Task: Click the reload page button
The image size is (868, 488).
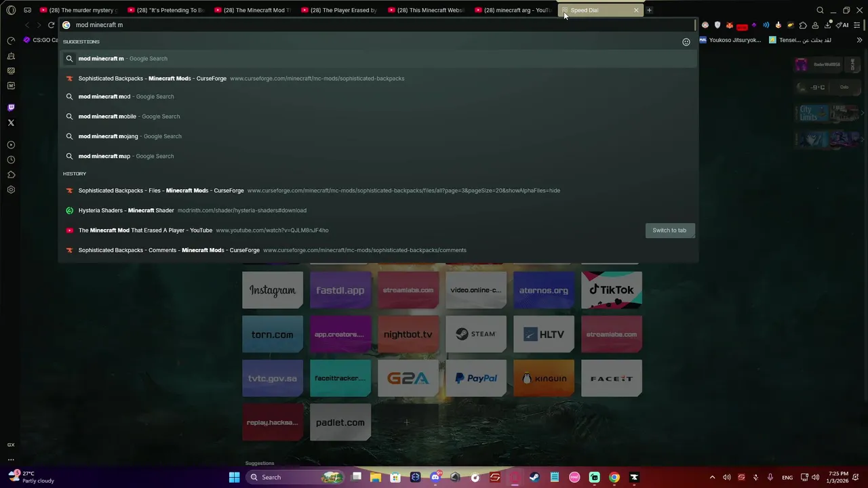Action: point(51,25)
